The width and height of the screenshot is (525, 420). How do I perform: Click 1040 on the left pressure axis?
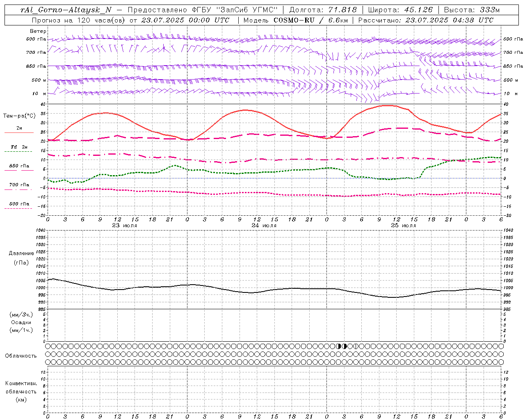[41, 231]
